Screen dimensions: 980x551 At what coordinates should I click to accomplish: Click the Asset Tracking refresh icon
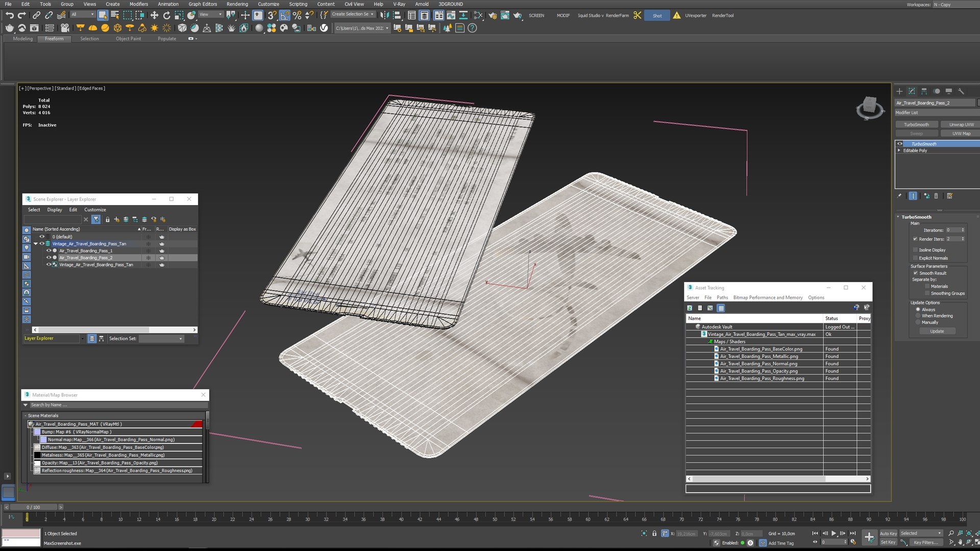[690, 308]
